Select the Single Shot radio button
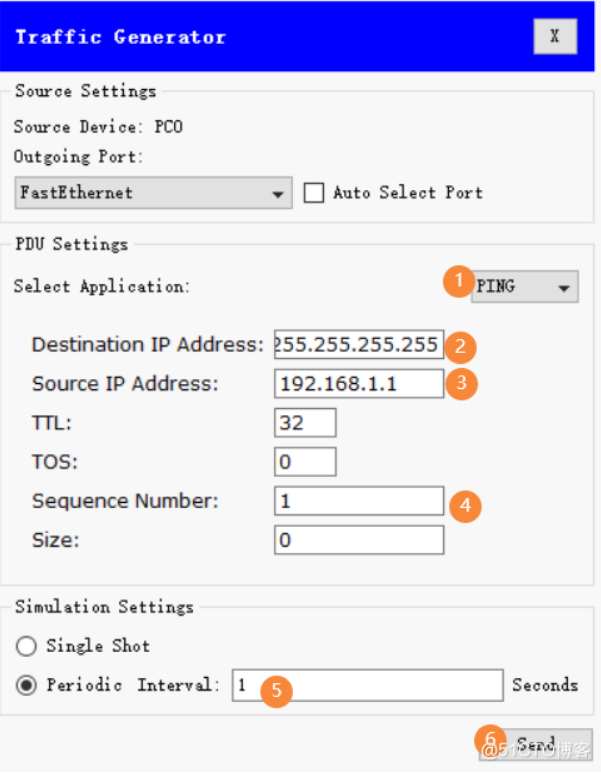Viewport: 601px width, 774px height. pos(27,646)
